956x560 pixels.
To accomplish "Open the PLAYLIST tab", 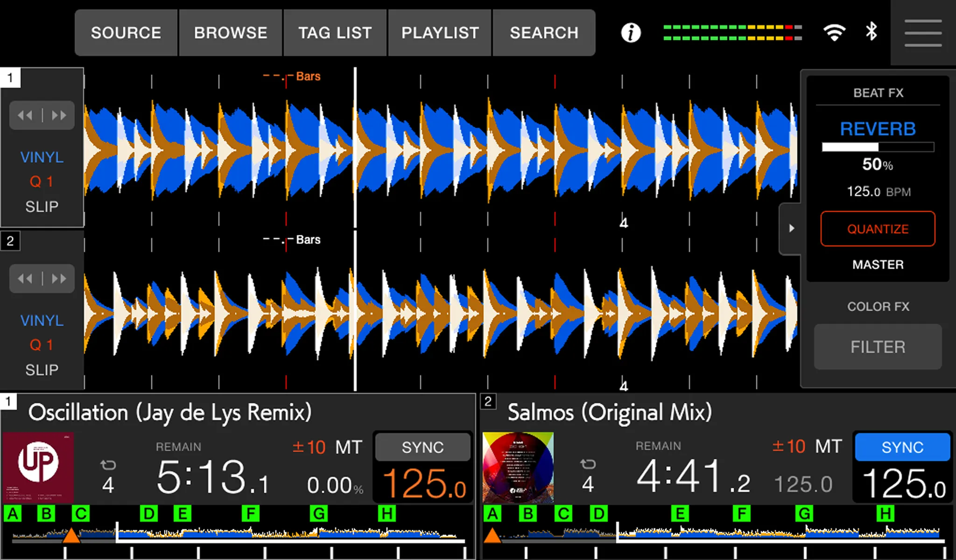I will [440, 33].
